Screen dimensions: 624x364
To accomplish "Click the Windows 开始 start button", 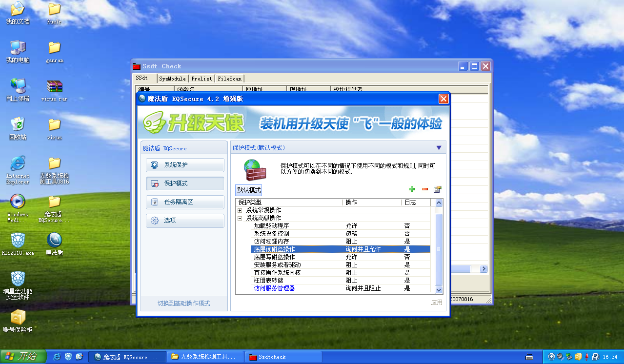I will tap(23, 357).
